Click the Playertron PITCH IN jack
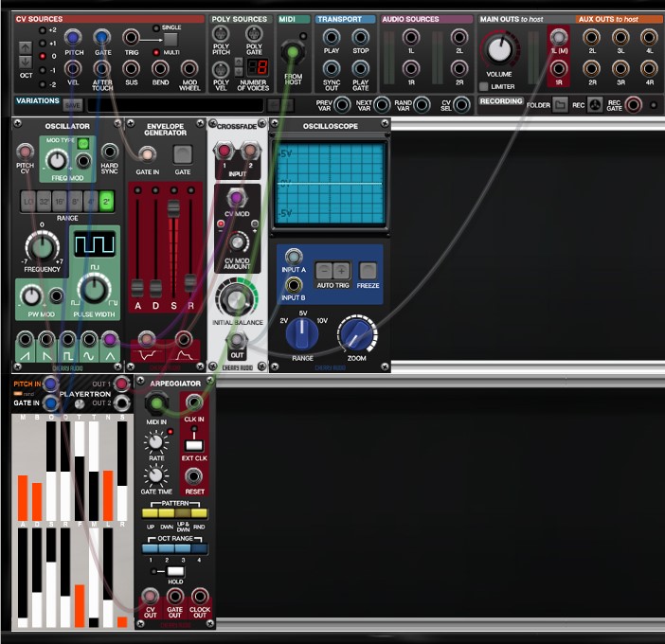This screenshot has height=644, width=665. [x=51, y=385]
